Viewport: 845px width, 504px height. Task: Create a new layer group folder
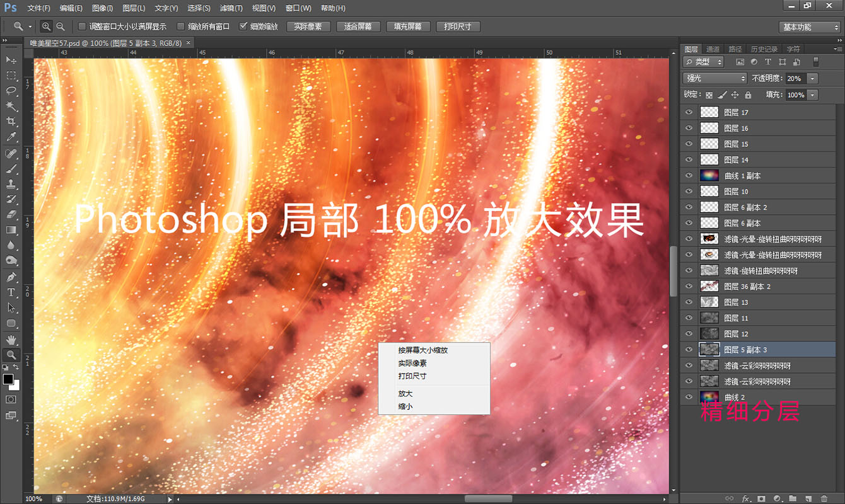pos(793,498)
